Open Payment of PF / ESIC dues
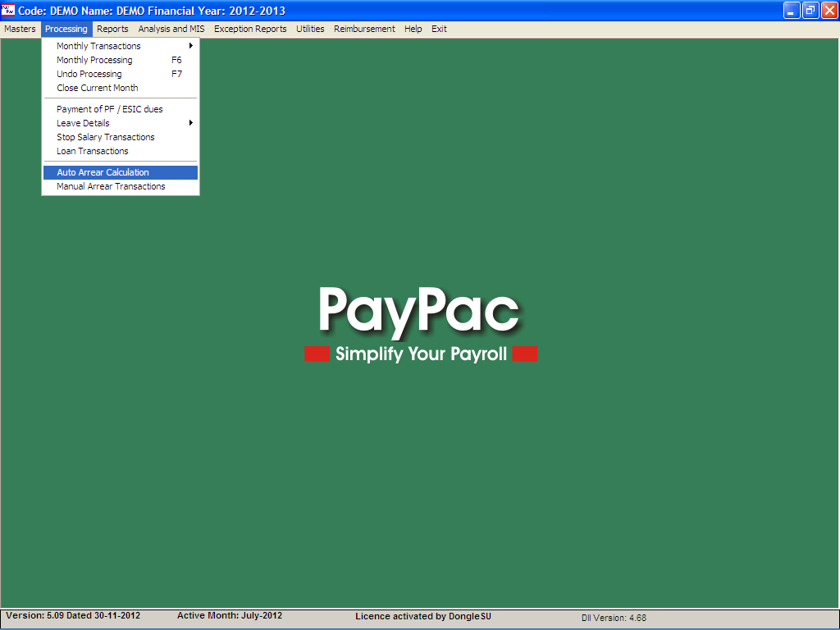The image size is (840, 630). click(x=121, y=109)
